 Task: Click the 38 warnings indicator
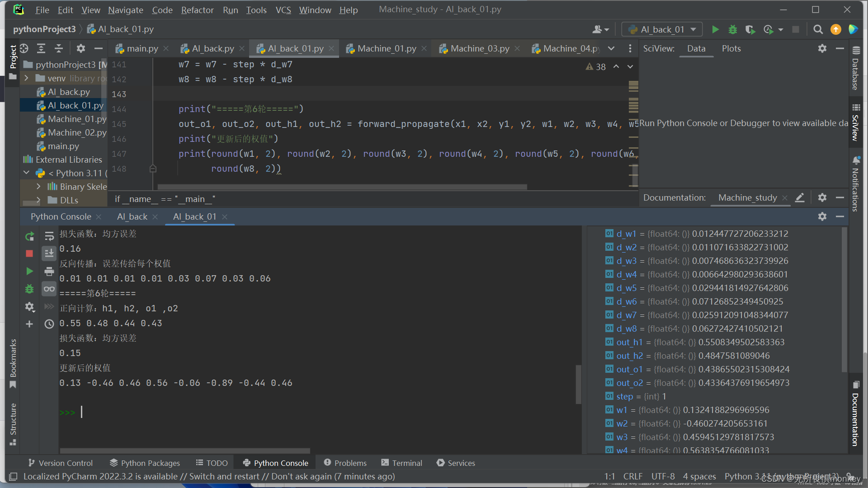(596, 66)
